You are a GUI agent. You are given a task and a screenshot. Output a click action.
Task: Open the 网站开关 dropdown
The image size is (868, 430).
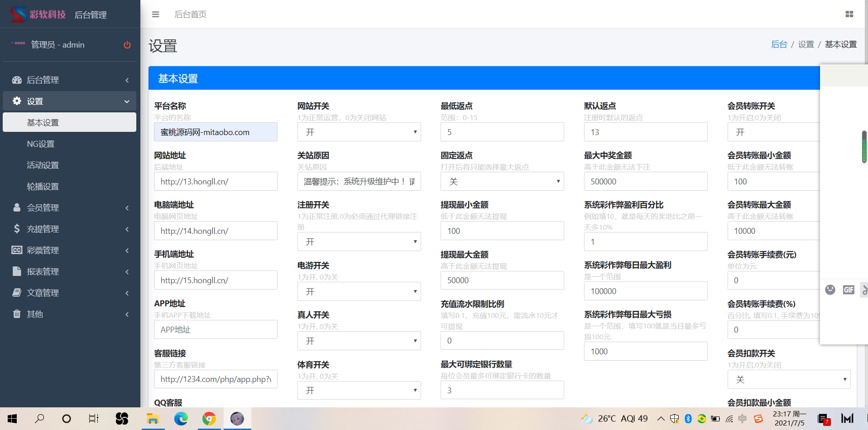[x=359, y=132]
